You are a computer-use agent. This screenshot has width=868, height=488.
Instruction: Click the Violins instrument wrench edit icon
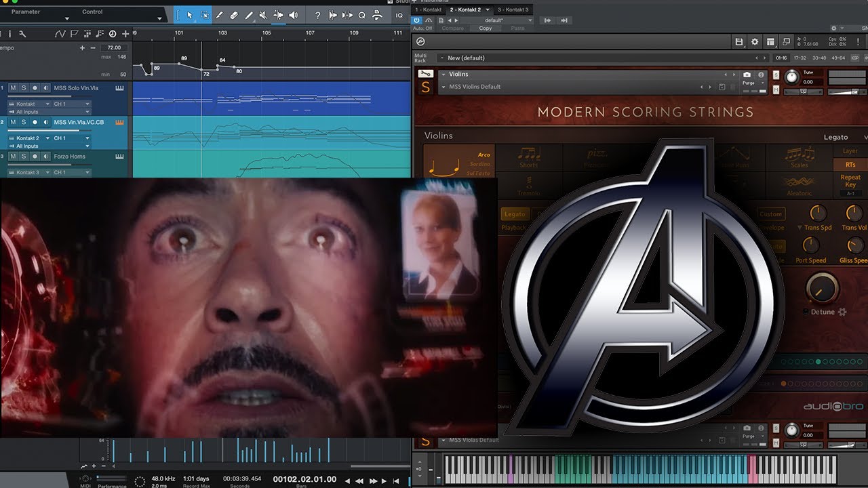coord(426,74)
